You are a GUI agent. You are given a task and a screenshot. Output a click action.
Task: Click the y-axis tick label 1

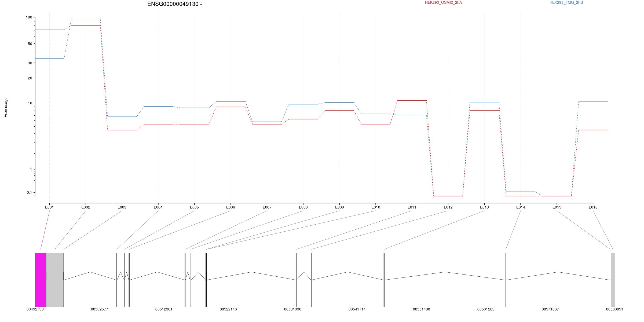tap(31, 169)
